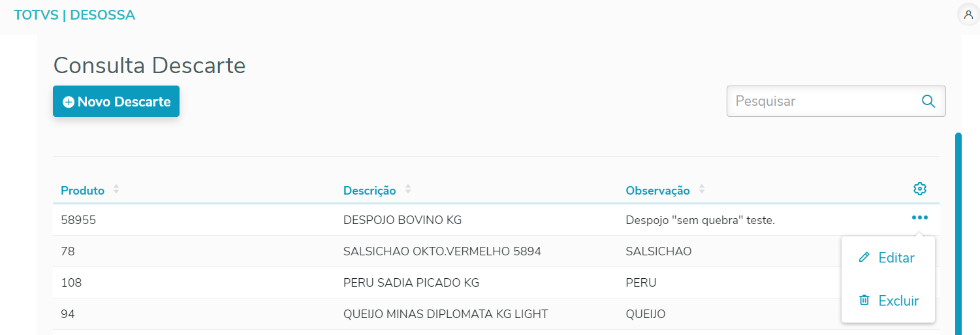Viewport: 980px width, 335px height.
Task: Sort table by Descrição arrows
Action: click(408, 190)
